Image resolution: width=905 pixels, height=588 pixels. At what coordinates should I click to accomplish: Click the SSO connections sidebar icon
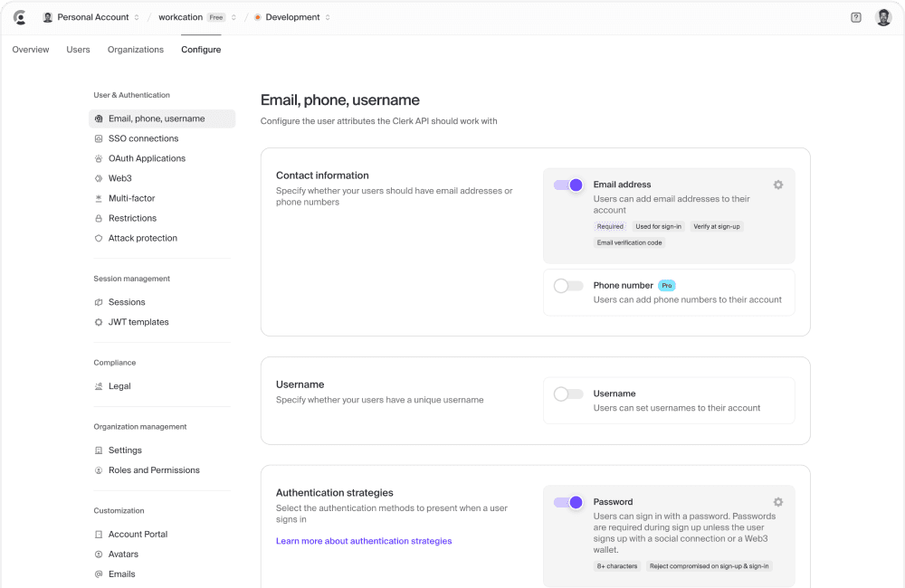pyautogui.click(x=99, y=138)
